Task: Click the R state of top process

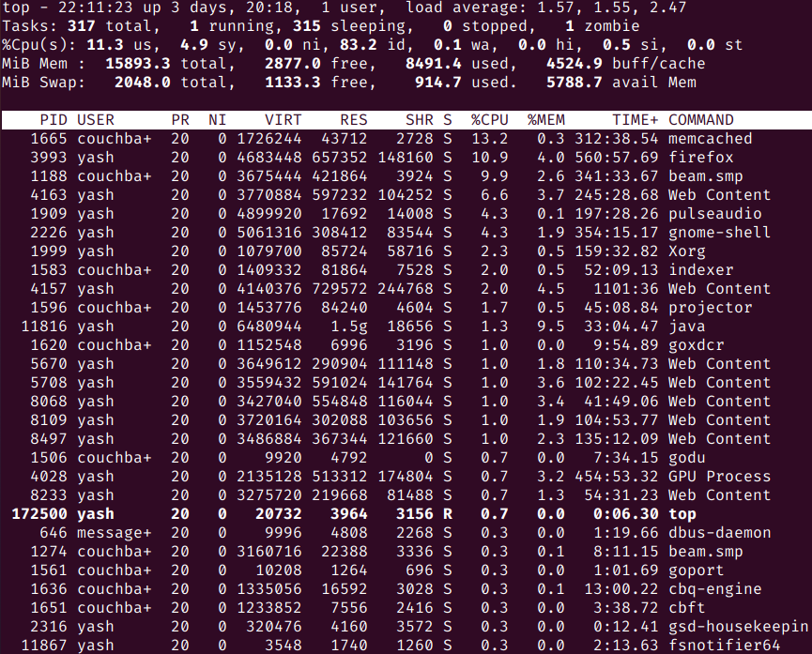Action: point(448,514)
